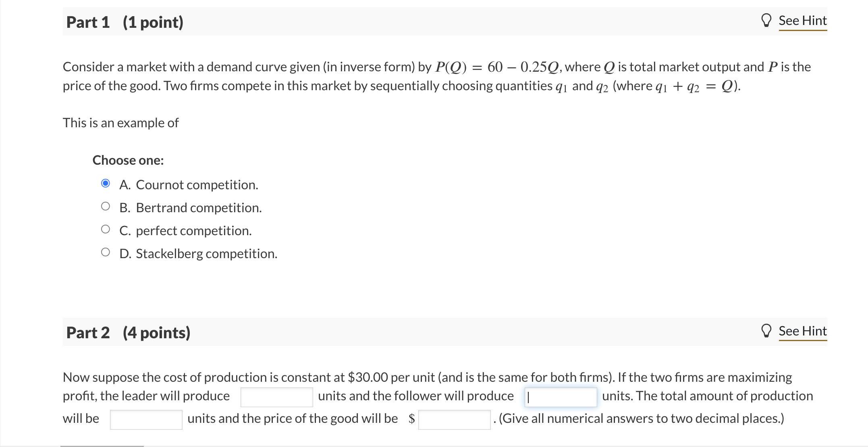868x447 pixels.
Task: Click the total production units input field
Action: point(146,419)
